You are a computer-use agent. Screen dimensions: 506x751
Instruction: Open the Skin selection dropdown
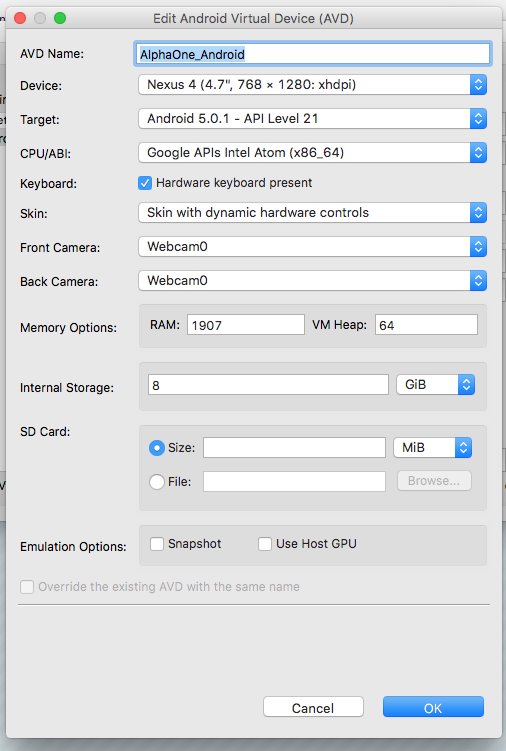point(312,213)
